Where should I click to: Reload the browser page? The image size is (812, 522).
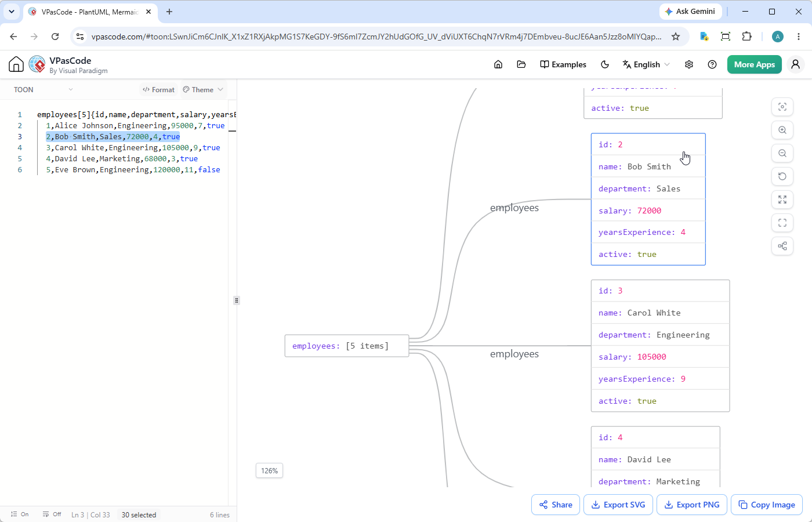[x=55, y=37]
